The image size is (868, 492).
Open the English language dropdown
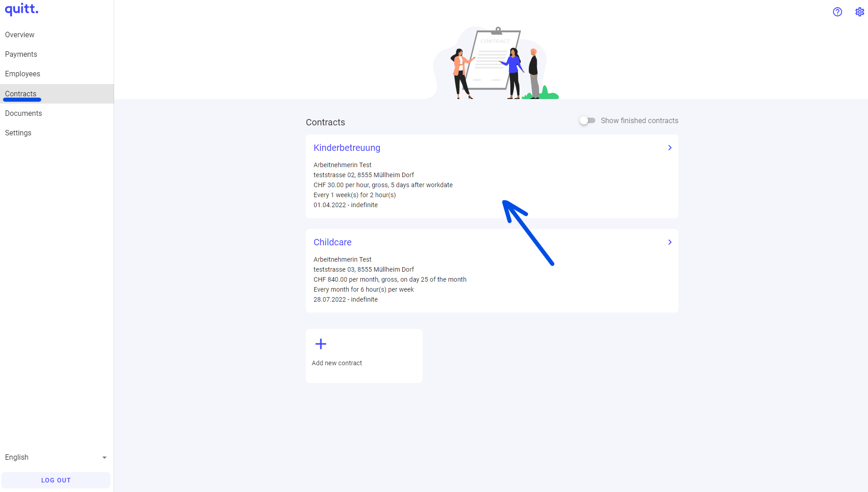55,457
